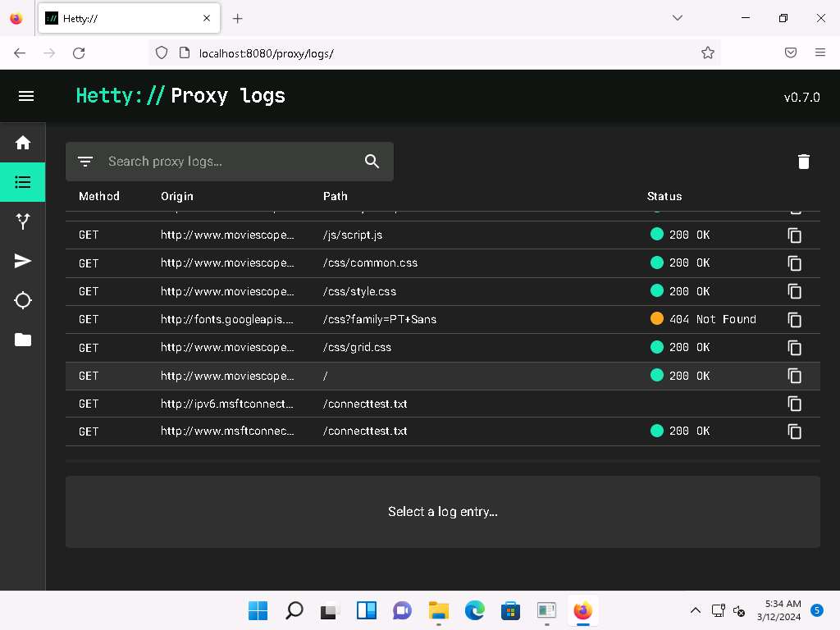Open the ipv6.msftconnect connecttest.txt row
Viewport: 840px width, 630px height.
tap(410, 404)
